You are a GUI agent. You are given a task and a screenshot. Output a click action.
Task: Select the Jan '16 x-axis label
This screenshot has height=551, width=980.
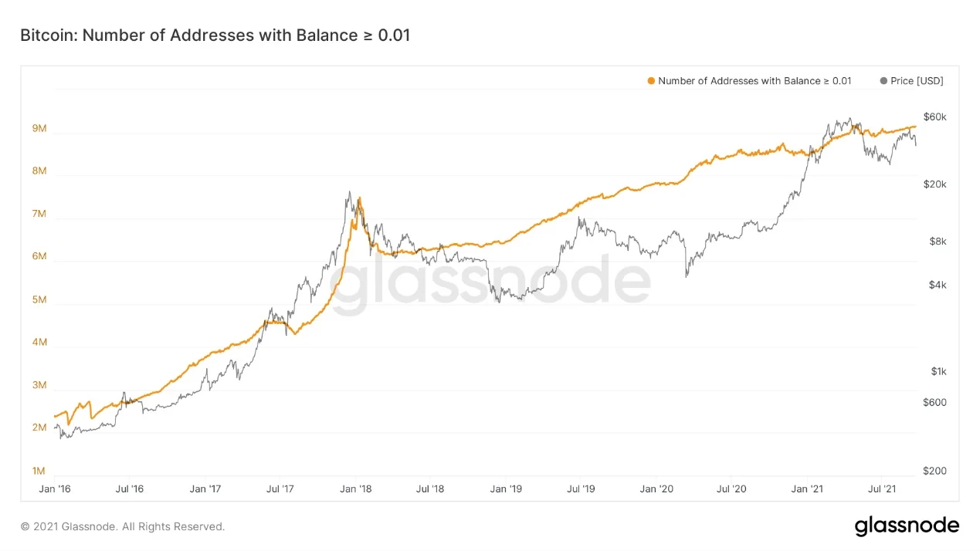54,488
